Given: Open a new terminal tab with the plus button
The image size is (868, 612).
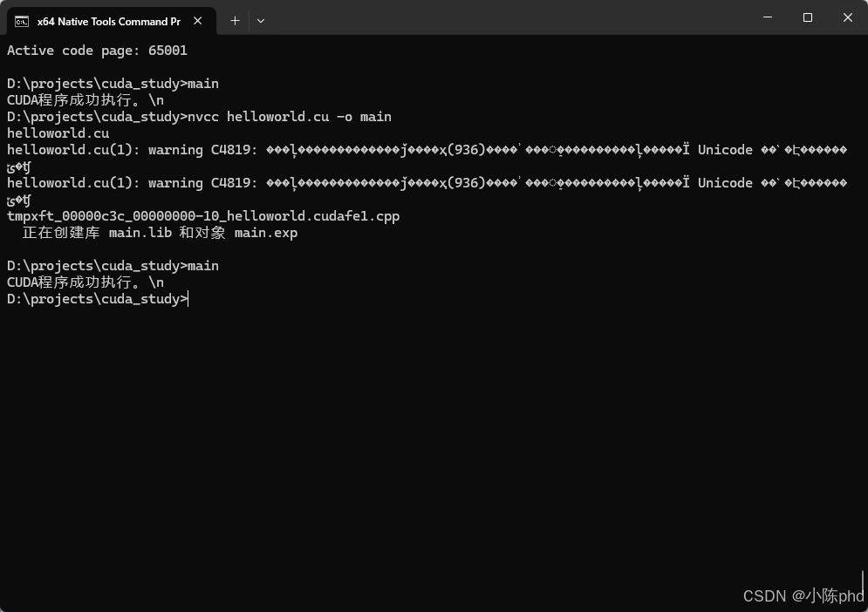Looking at the screenshot, I should point(235,20).
